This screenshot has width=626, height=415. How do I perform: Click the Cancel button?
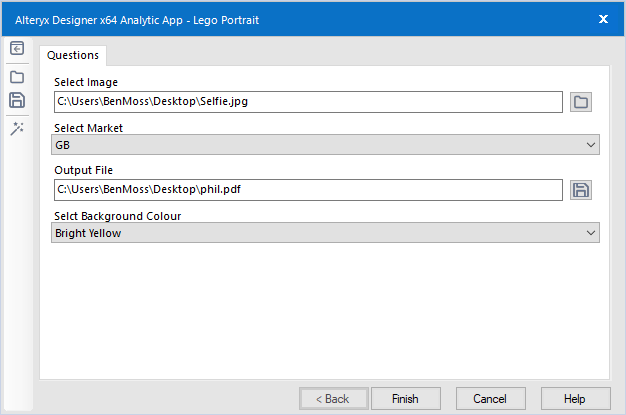click(x=490, y=399)
